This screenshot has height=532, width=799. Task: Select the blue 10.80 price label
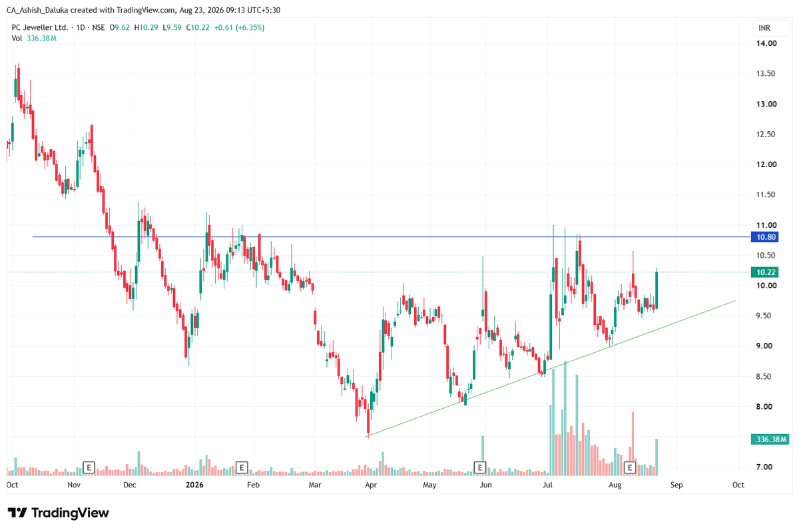coord(764,237)
